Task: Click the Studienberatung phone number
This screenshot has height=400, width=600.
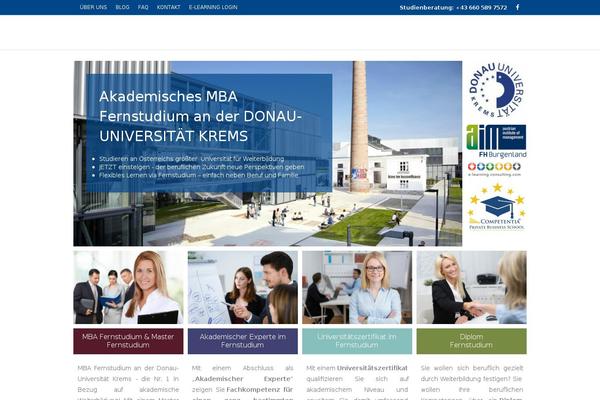Action: tap(482, 7)
